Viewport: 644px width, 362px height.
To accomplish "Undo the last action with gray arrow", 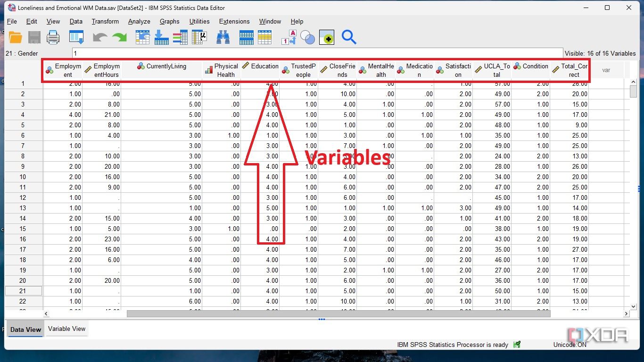I will 100,37.
